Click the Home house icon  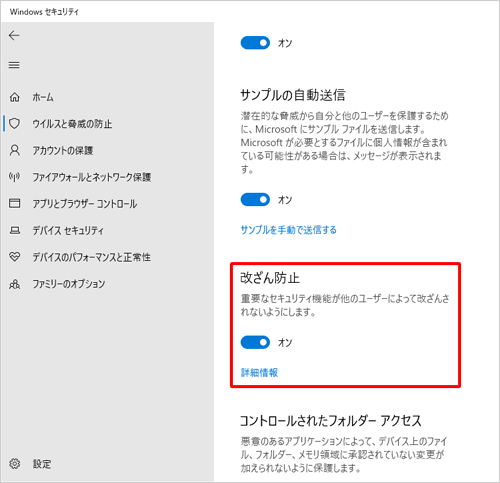click(x=14, y=97)
